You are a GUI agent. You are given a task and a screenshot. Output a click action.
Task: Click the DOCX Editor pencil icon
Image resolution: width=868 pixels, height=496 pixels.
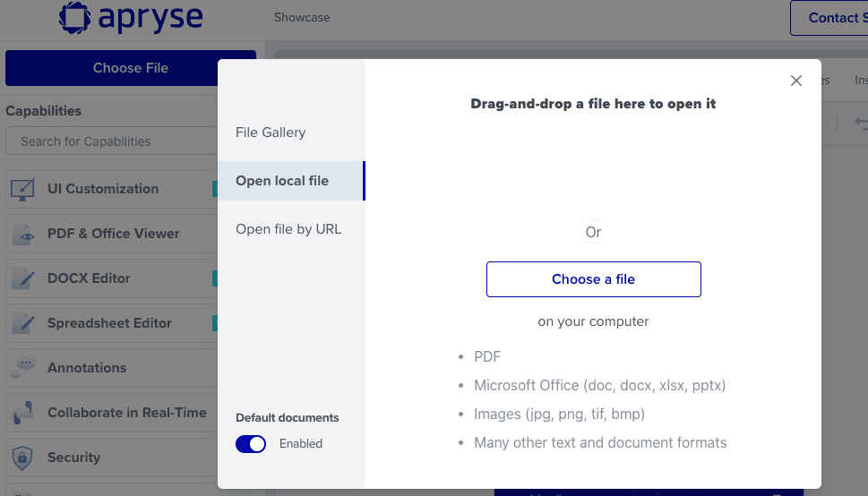[22, 278]
